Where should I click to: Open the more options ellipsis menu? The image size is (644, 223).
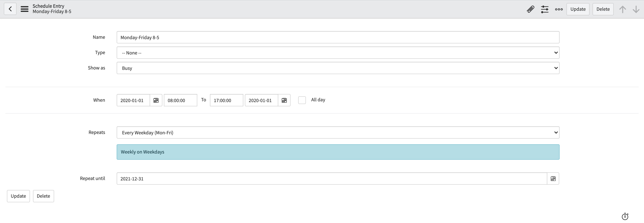pos(559,9)
